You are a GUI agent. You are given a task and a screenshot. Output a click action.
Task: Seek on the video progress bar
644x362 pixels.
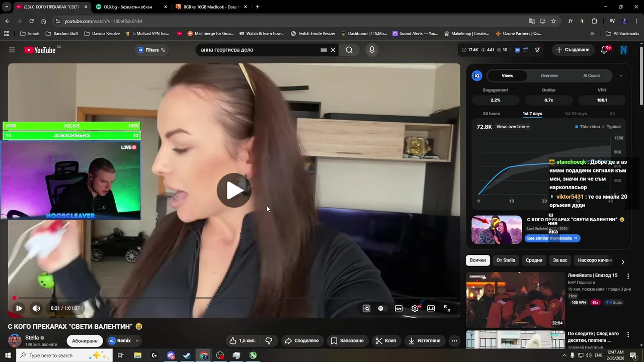click(234, 298)
